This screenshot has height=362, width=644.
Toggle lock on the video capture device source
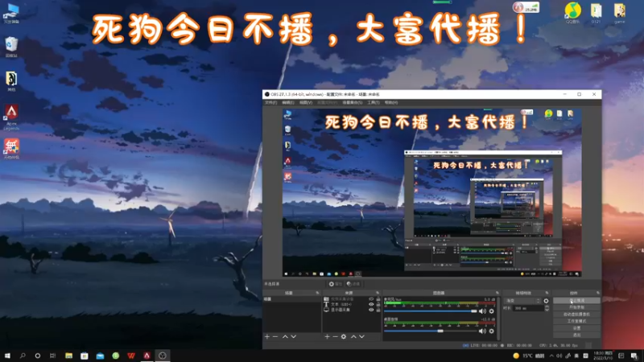click(x=378, y=299)
